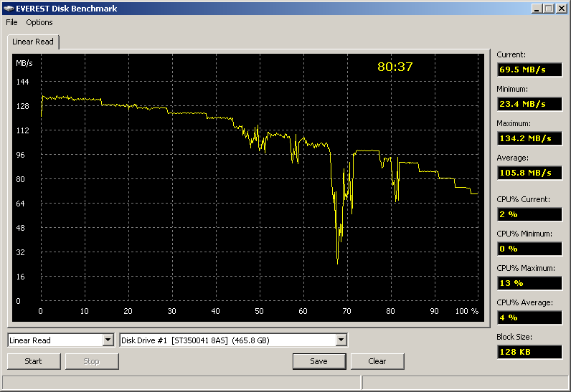This screenshot has width=571, height=392.
Task: Save the benchmark results
Action: tap(319, 361)
